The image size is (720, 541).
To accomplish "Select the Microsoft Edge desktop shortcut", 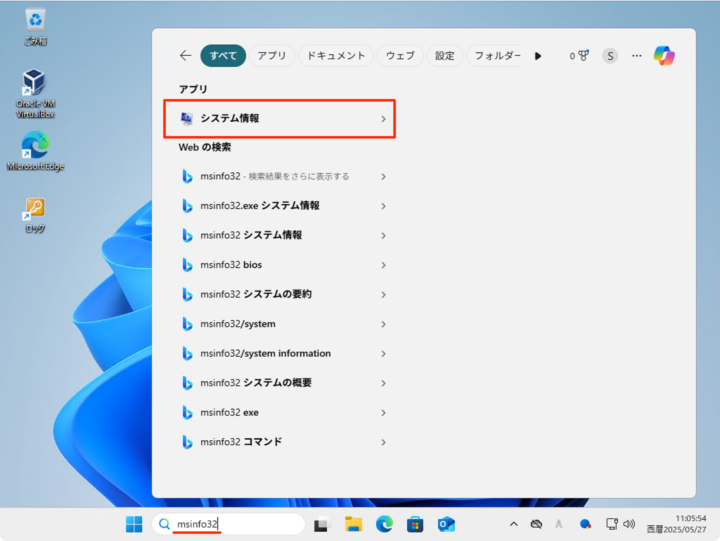I will pos(35,151).
